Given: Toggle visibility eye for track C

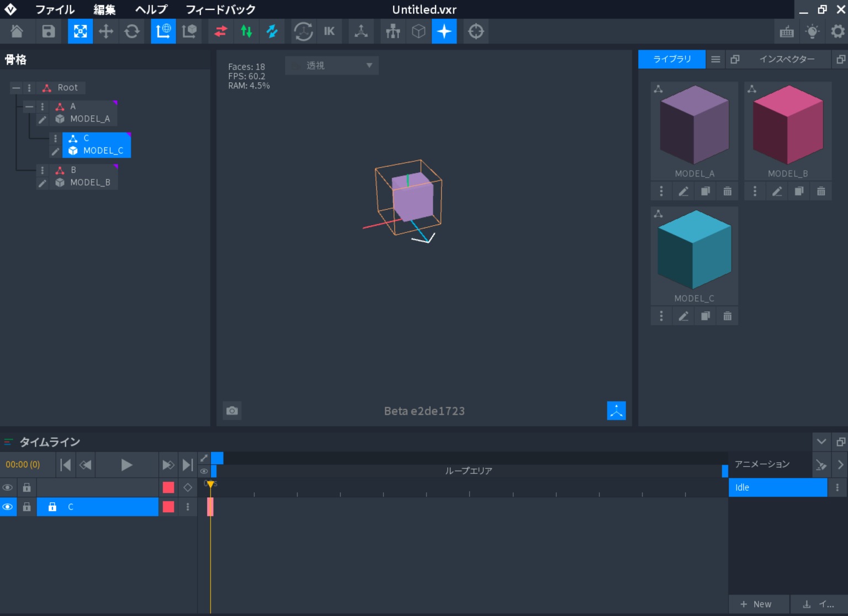Looking at the screenshot, I should click(8, 507).
